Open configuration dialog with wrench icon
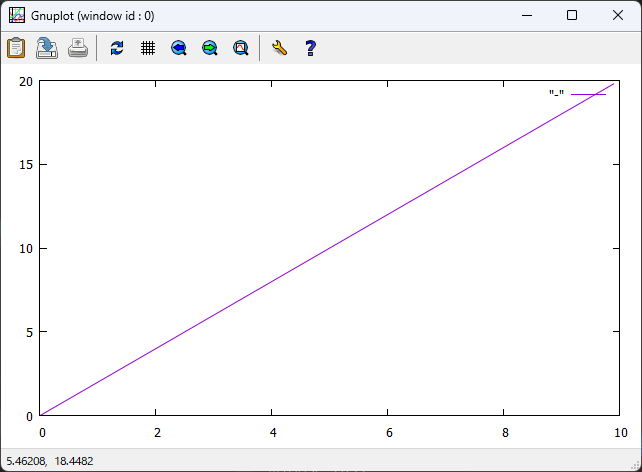Image resolution: width=642 pixels, height=472 pixels. [279, 47]
